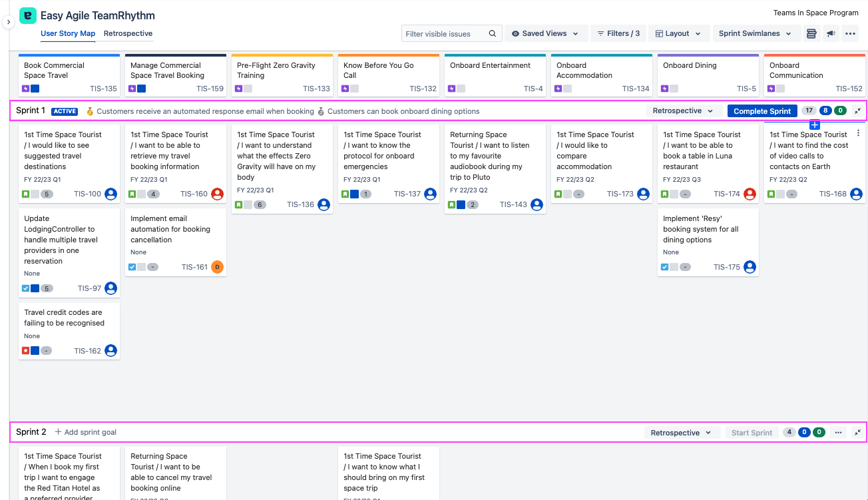Click the megaphone announcements icon
The height and width of the screenshot is (500, 868).
(830, 33)
